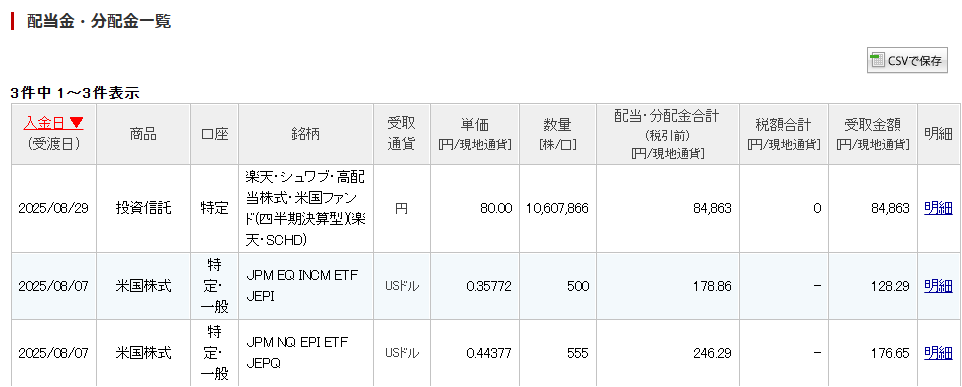This screenshot has height=387, width=962.
Task: Click the 税額合計 column header
Action: (x=783, y=134)
